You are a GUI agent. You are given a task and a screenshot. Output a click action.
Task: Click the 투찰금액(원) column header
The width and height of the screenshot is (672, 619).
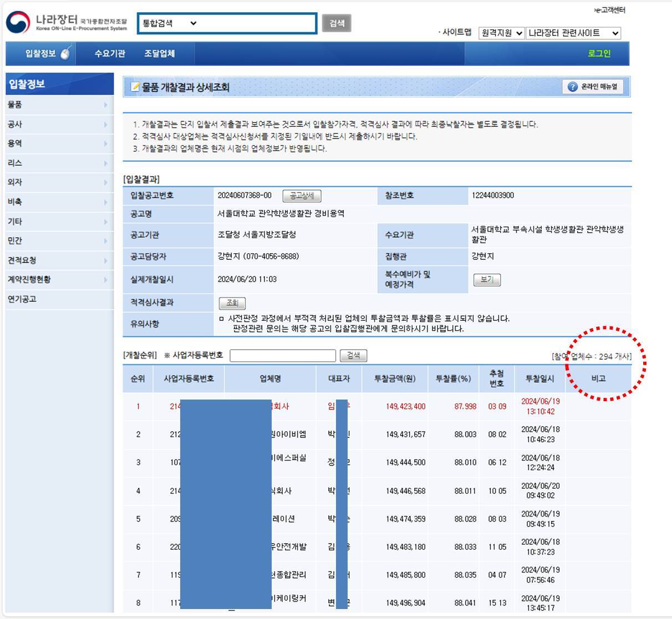click(395, 378)
